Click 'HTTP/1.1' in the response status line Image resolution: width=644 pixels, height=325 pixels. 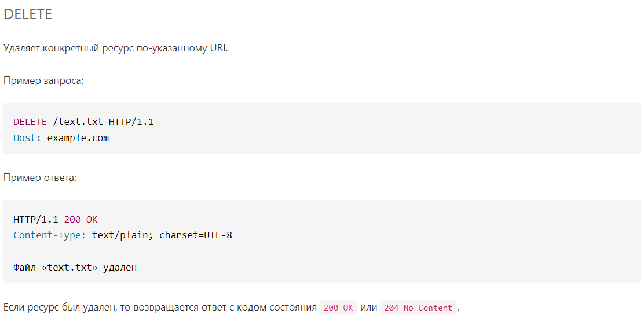tap(36, 220)
